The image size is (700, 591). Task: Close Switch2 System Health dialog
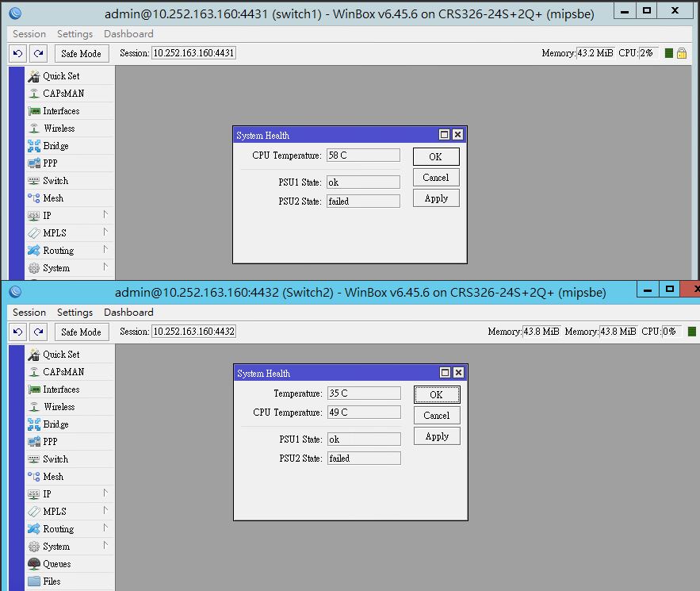pyautogui.click(x=458, y=373)
